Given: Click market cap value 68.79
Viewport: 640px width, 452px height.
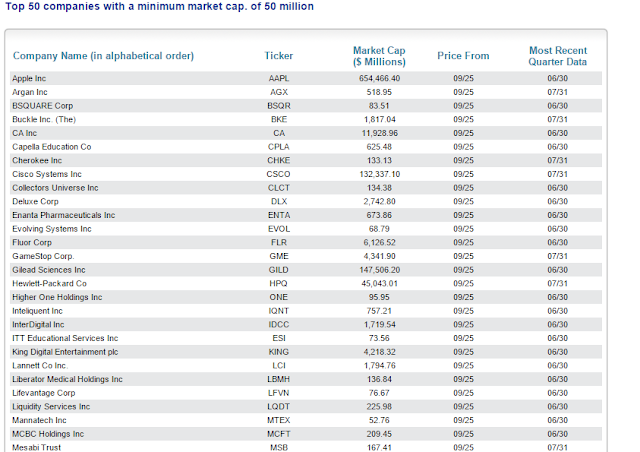Looking at the screenshot, I should [x=379, y=229].
